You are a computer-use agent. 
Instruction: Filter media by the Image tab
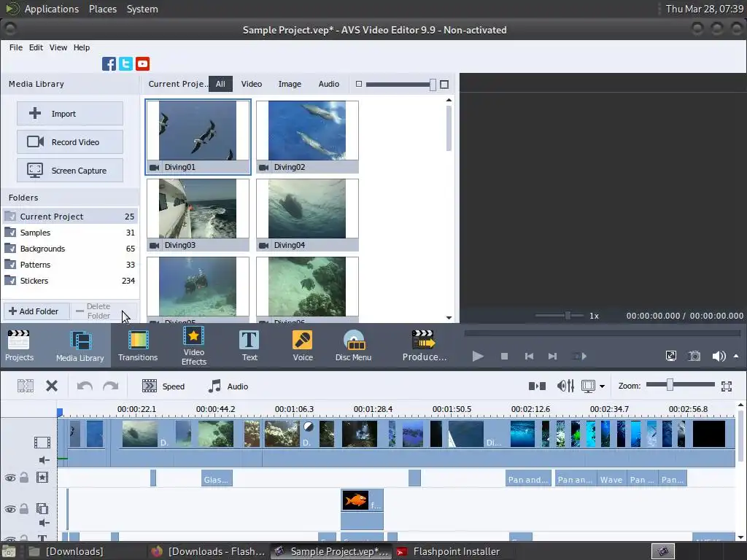pos(290,84)
